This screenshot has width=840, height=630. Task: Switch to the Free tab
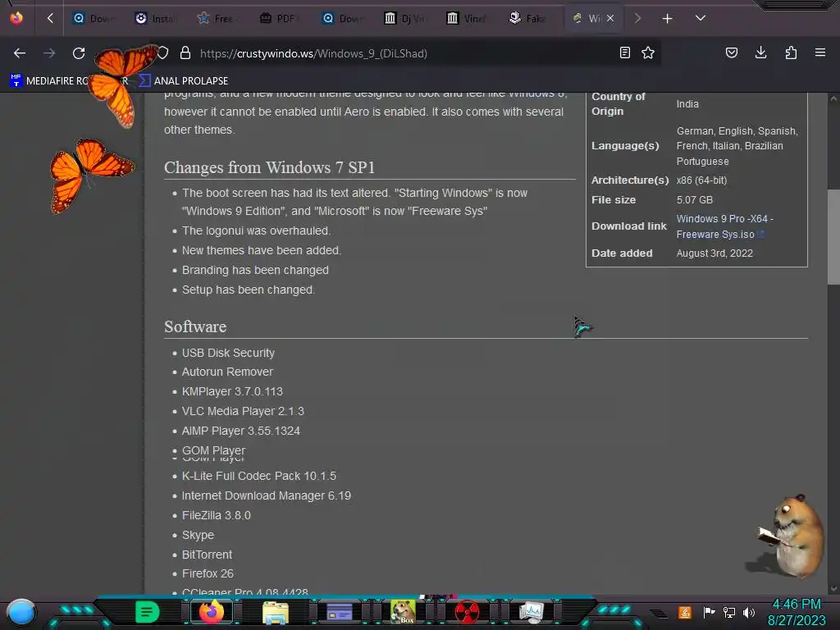click(x=217, y=18)
